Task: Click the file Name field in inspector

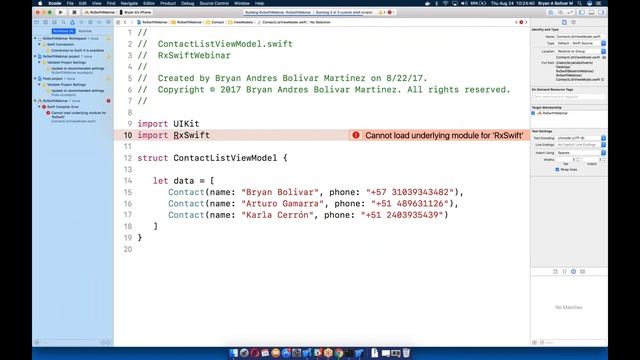Action: 581,37
